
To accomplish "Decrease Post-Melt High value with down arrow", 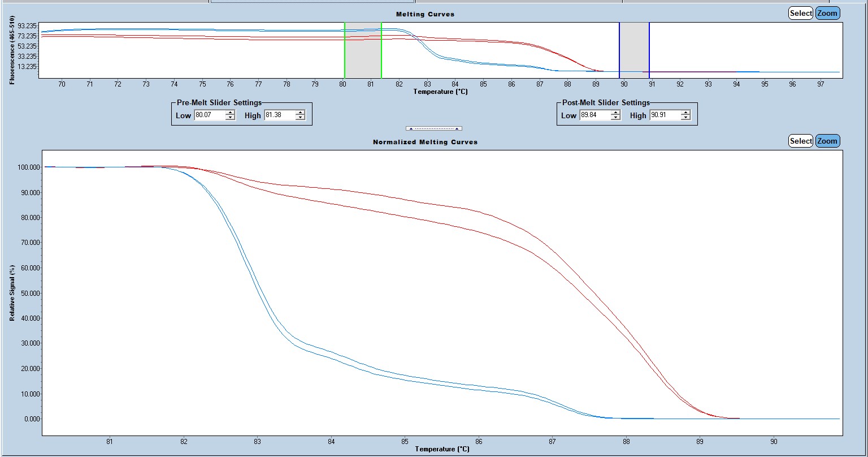I will pos(685,118).
